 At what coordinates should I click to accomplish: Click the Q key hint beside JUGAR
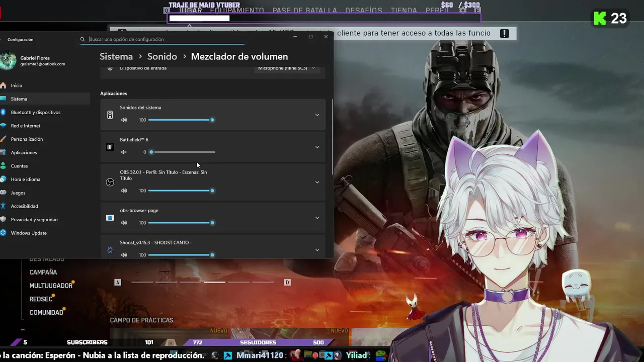coord(167,11)
